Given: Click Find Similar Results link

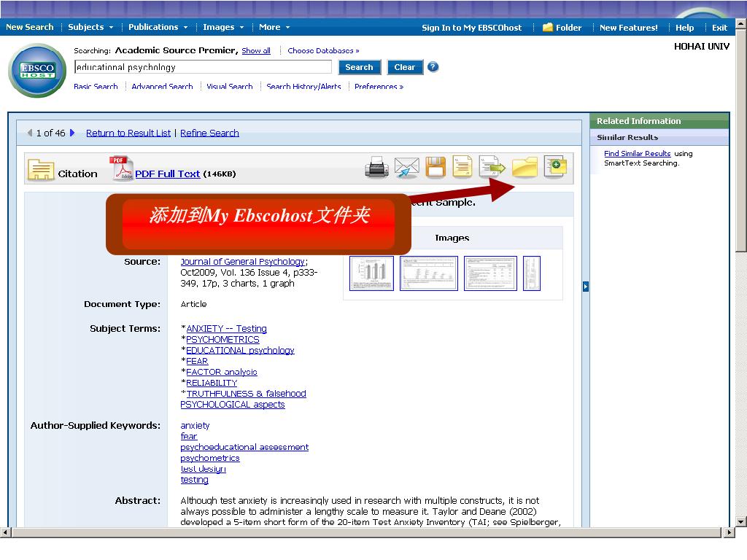Looking at the screenshot, I should [x=637, y=153].
